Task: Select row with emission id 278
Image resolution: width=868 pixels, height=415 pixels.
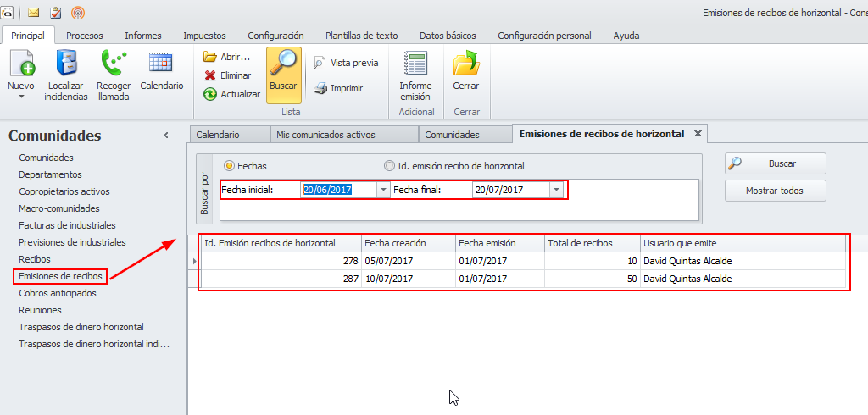Action: [x=522, y=261]
